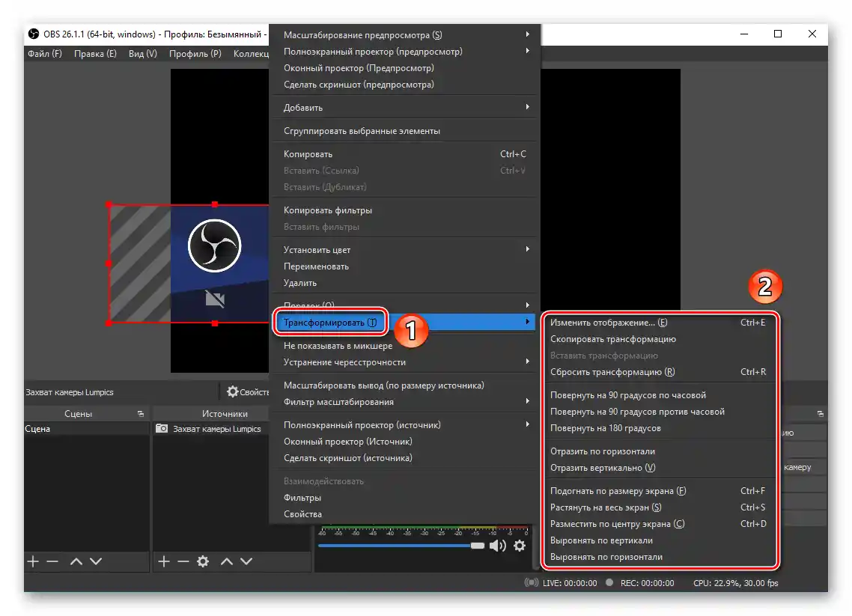Image resolution: width=852 pixels, height=616 pixels.
Task: Pop out the right-side dock panel
Action: click(821, 414)
